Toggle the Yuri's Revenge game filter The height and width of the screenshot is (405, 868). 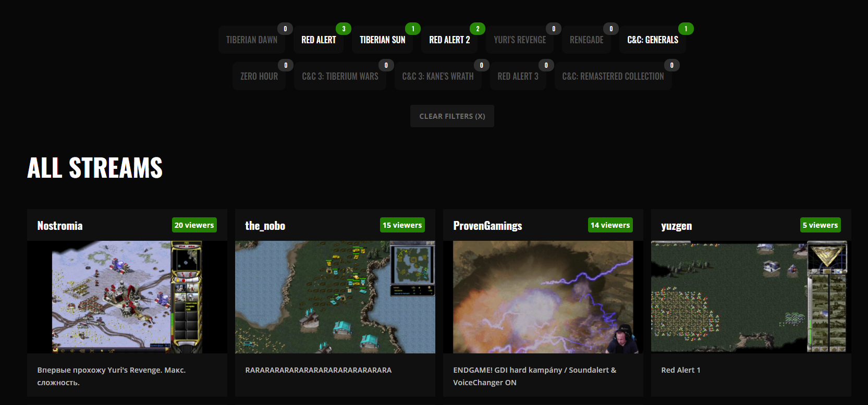520,40
